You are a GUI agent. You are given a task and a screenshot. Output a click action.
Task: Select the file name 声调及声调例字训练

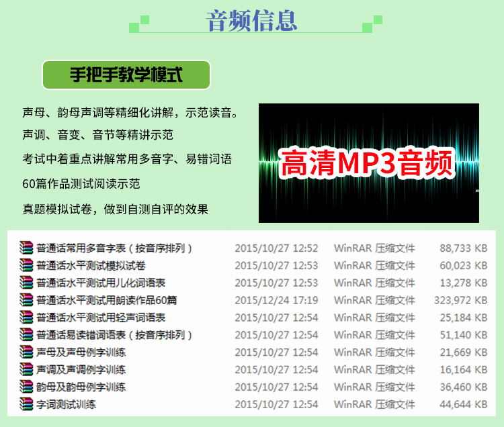(81, 369)
